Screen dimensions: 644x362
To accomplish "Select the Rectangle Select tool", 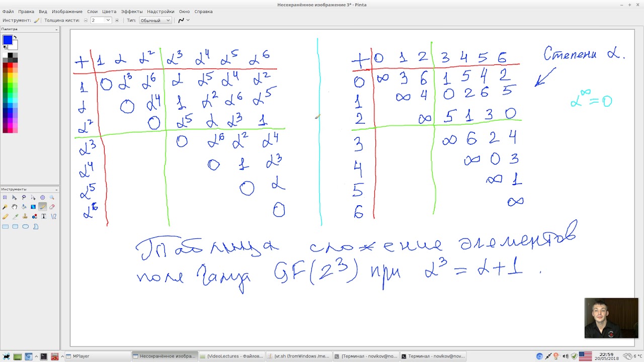I will pos(5,197).
